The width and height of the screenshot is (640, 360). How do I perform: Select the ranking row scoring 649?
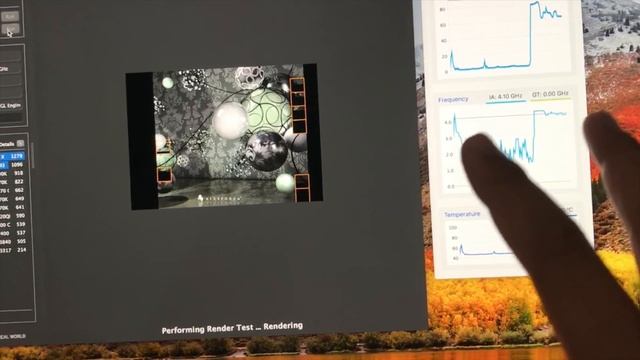pyautogui.click(x=13, y=199)
